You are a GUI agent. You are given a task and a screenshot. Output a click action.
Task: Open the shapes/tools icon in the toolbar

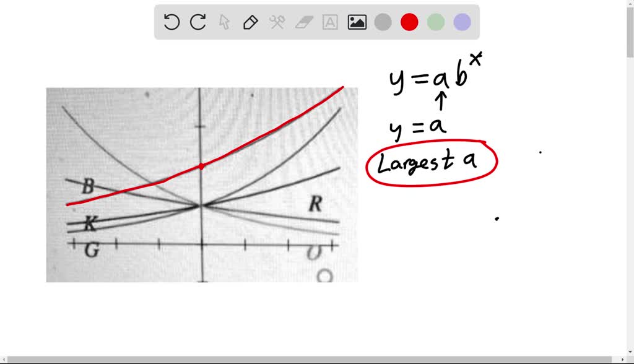coord(276,22)
